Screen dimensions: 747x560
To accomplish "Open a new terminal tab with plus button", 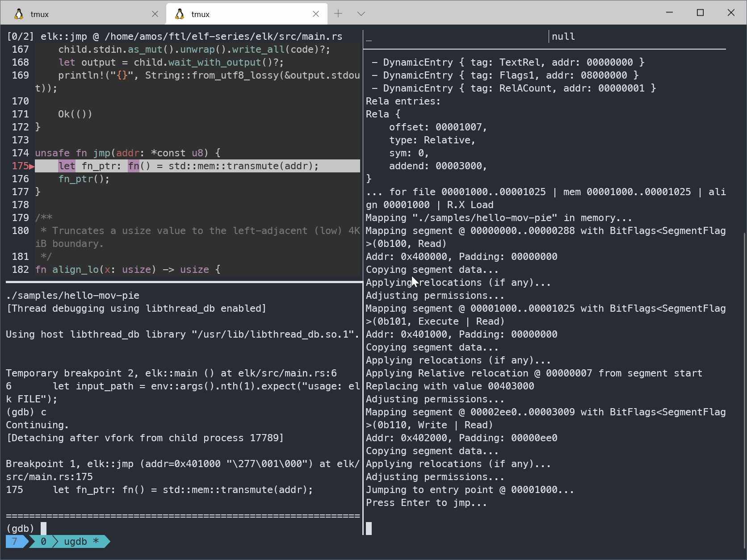I will (x=338, y=14).
